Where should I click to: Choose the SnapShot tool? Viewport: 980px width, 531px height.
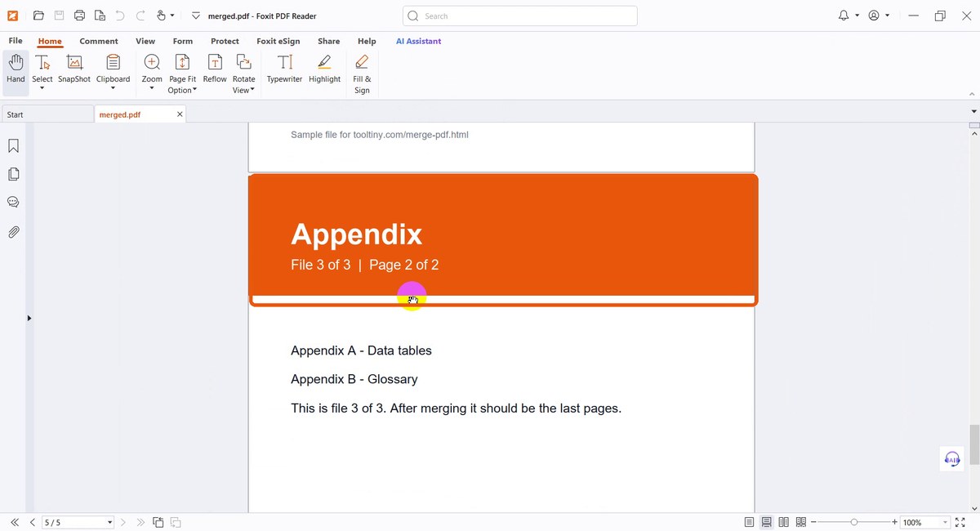[x=74, y=69]
